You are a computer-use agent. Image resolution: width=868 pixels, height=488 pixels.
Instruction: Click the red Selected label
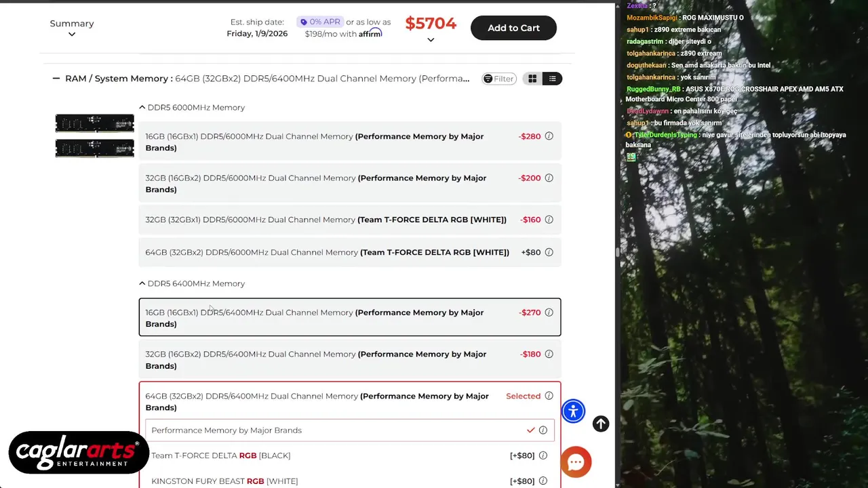[x=524, y=396]
